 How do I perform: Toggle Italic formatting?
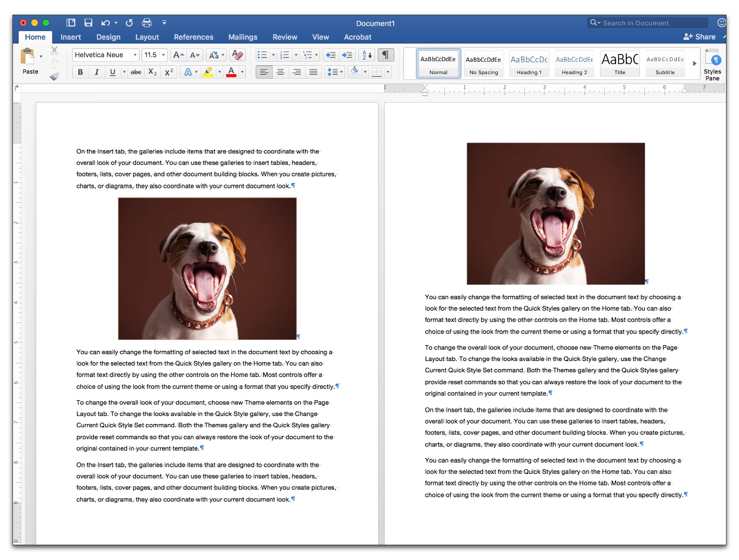pos(96,72)
